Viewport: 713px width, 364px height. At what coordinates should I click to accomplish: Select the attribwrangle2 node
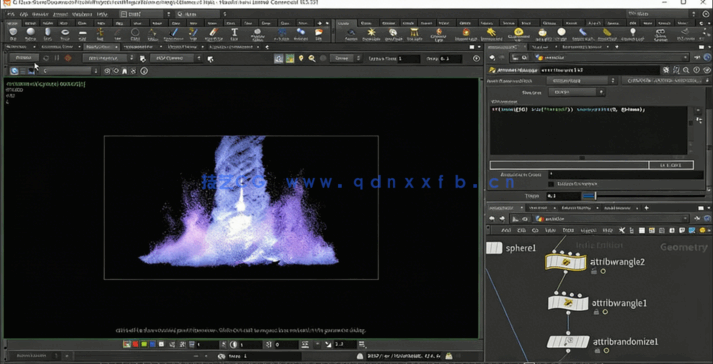(565, 262)
